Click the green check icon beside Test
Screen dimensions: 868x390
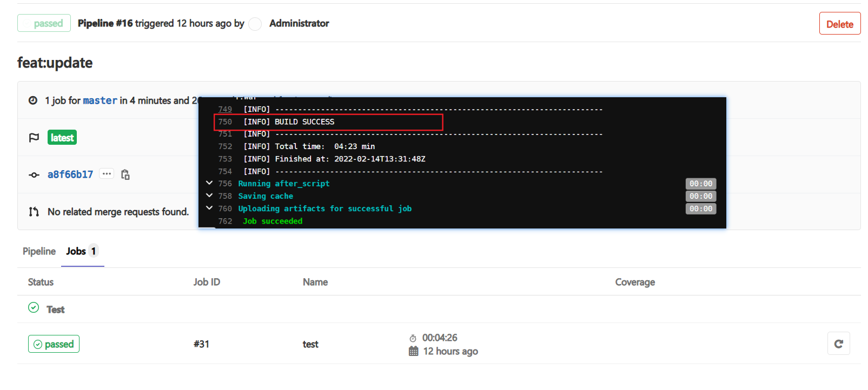(x=34, y=307)
